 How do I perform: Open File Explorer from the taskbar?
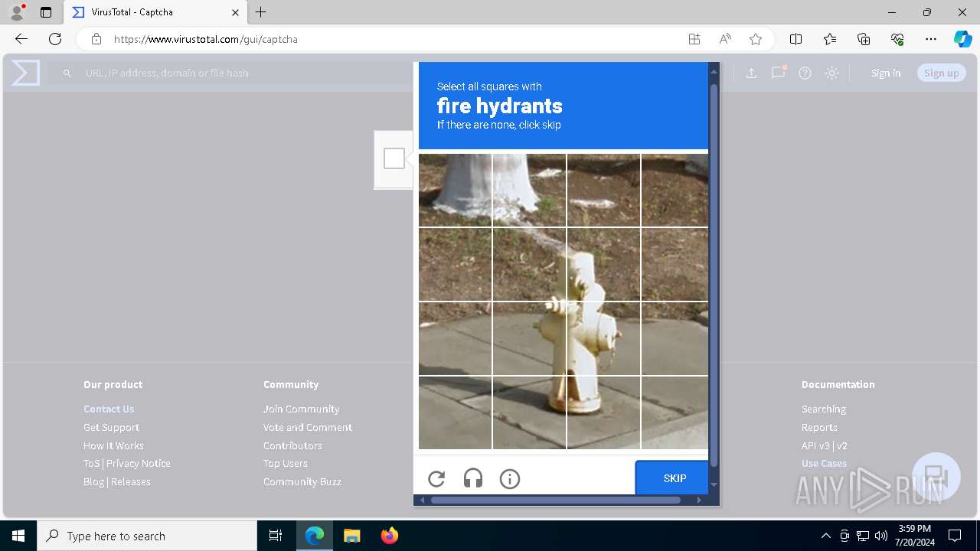351,536
